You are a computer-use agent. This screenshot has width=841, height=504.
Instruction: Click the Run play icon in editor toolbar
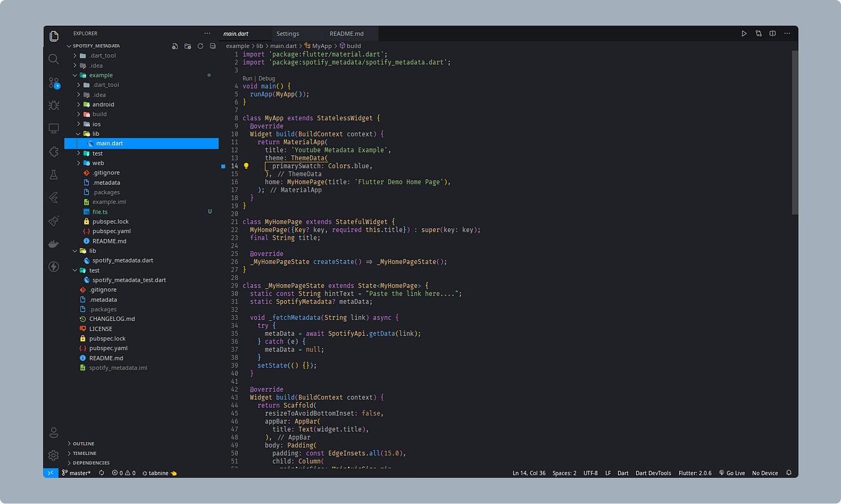pos(744,34)
